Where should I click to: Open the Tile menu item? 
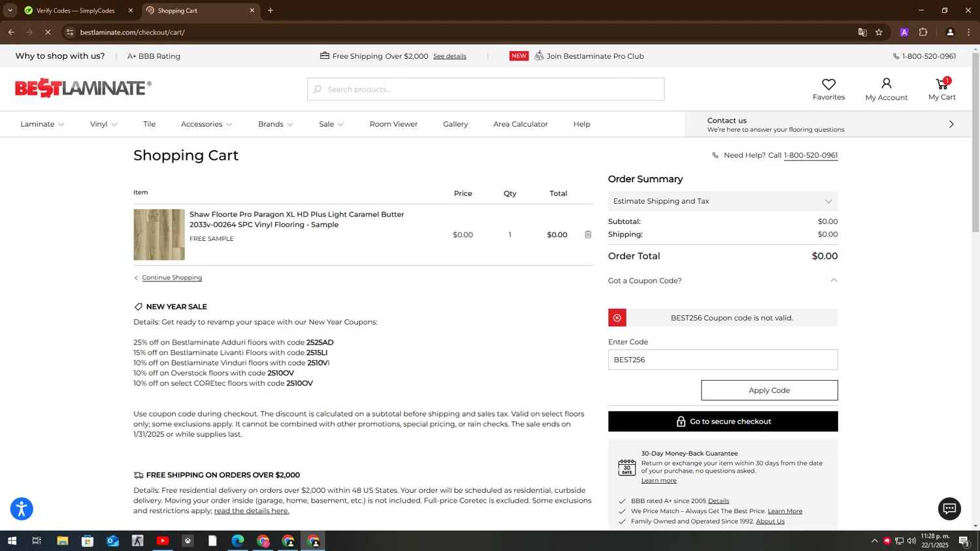(x=149, y=124)
